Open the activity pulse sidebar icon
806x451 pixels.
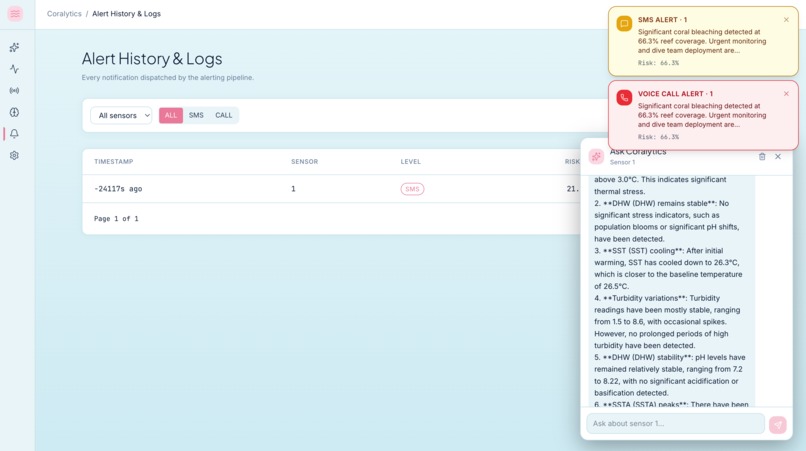(x=14, y=69)
